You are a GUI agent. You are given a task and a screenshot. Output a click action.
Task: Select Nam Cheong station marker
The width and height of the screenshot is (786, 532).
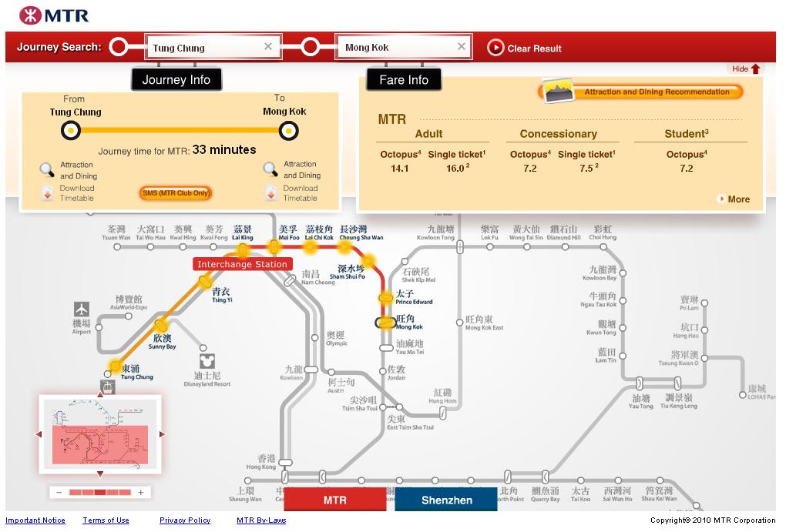click(290, 281)
